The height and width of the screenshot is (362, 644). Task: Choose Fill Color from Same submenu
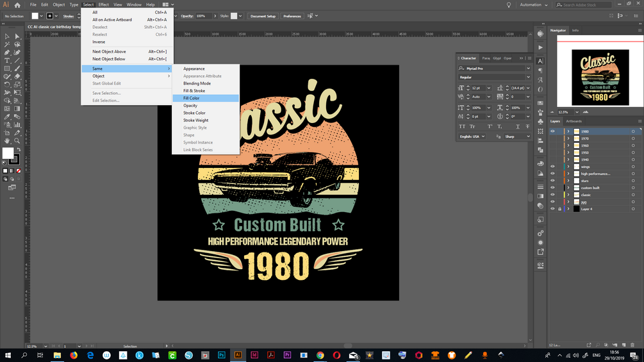[206, 98]
